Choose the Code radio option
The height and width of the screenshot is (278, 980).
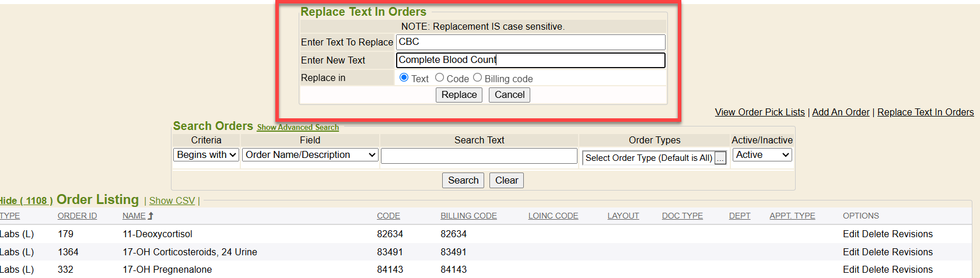tap(440, 78)
